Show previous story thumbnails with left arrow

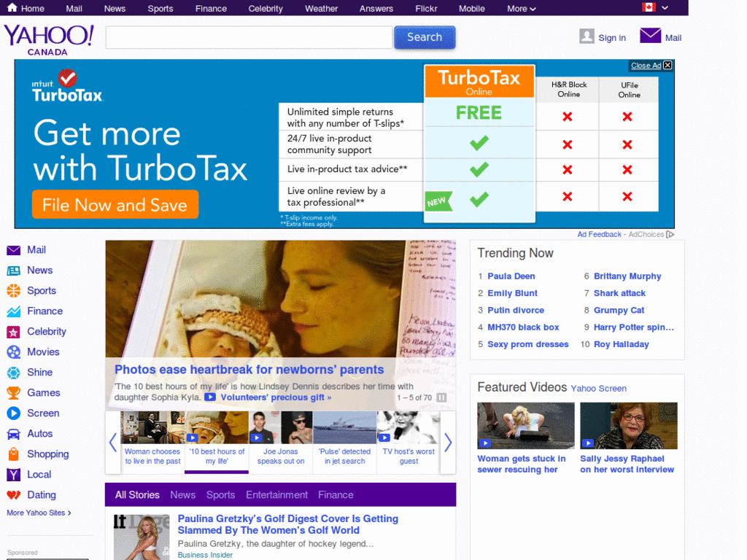(113, 443)
